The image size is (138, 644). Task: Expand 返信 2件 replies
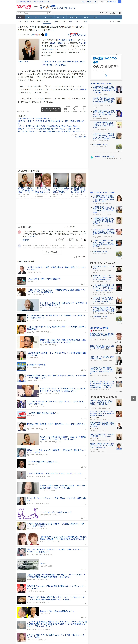26,240
